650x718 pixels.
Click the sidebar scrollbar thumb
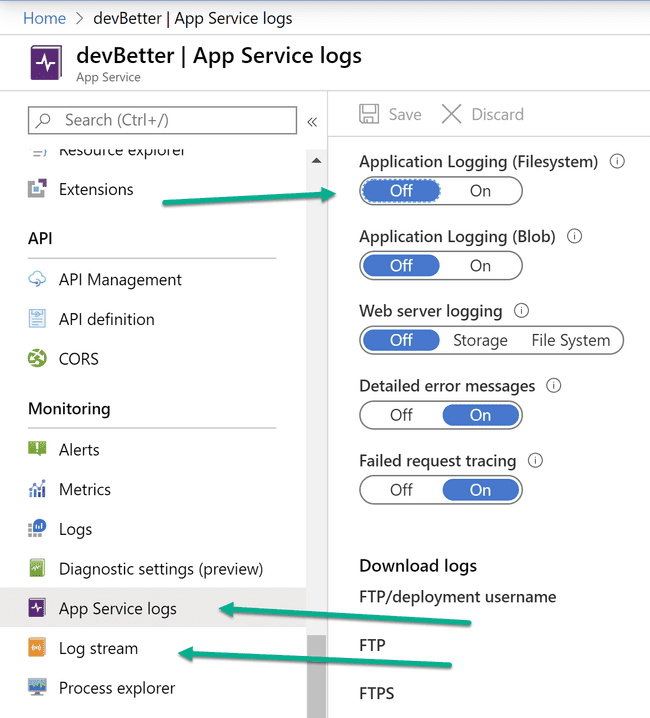pos(316,676)
